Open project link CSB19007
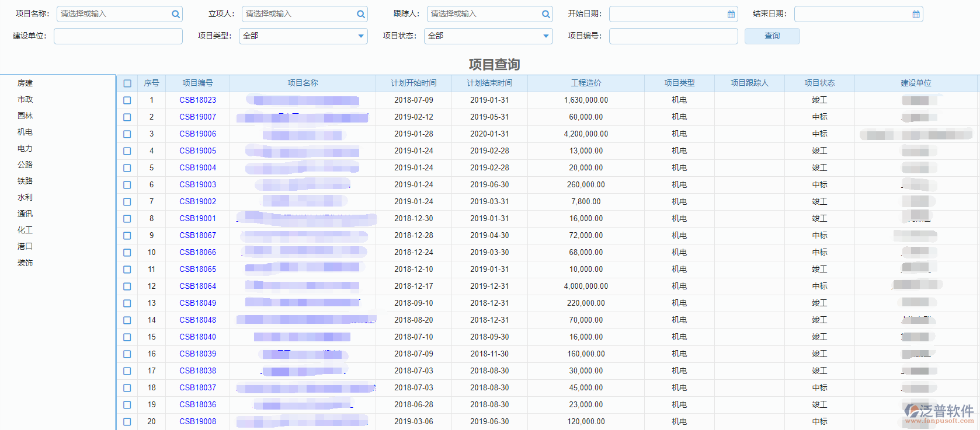 point(197,117)
